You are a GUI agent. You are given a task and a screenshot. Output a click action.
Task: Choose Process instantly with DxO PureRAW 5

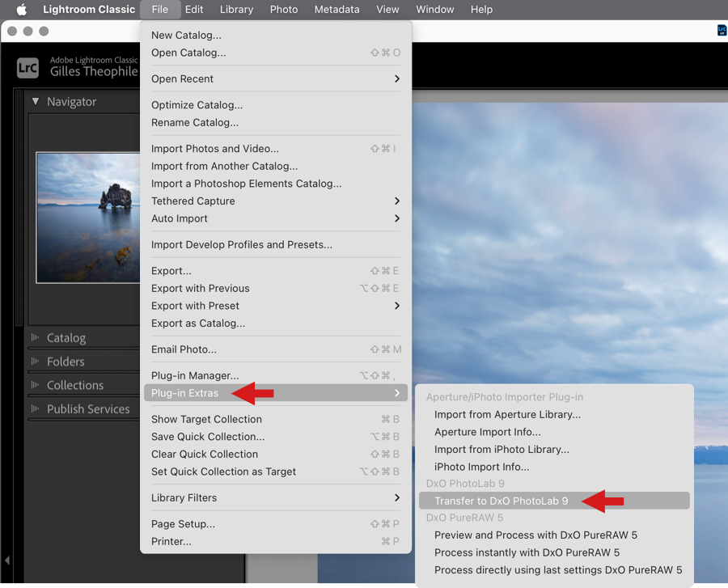coord(554,552)
